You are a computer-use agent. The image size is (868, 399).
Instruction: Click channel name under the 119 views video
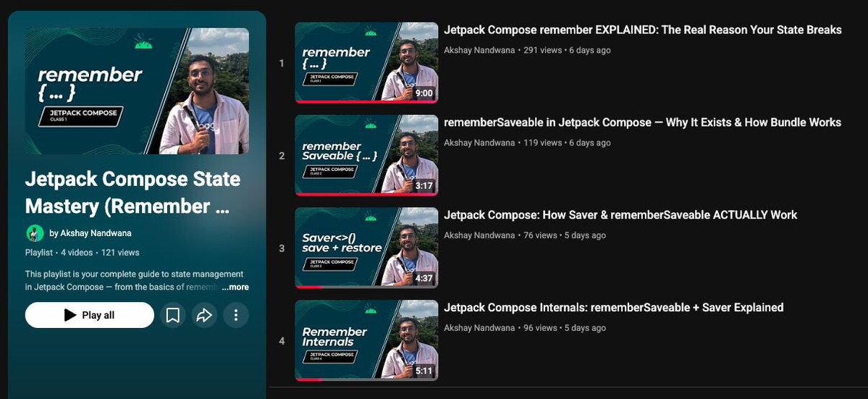[x=479, y=143]
